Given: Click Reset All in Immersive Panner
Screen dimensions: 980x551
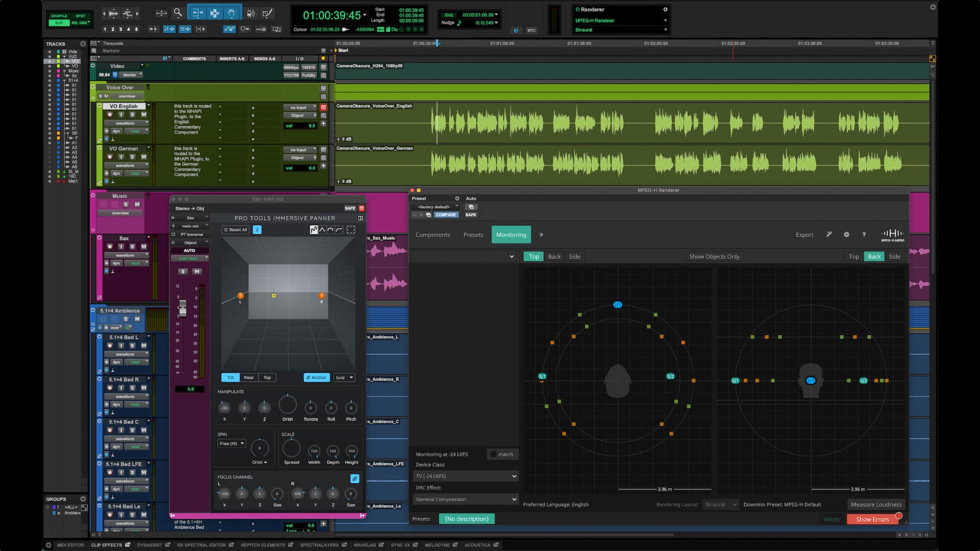Looking at the screenshot, I should point(235,230).
